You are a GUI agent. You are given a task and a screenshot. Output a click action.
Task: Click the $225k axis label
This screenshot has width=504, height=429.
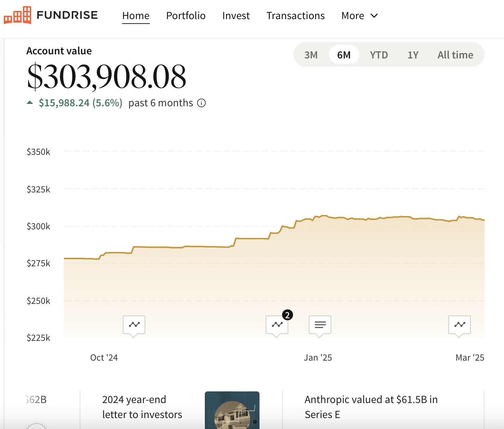tap(39, 338)
